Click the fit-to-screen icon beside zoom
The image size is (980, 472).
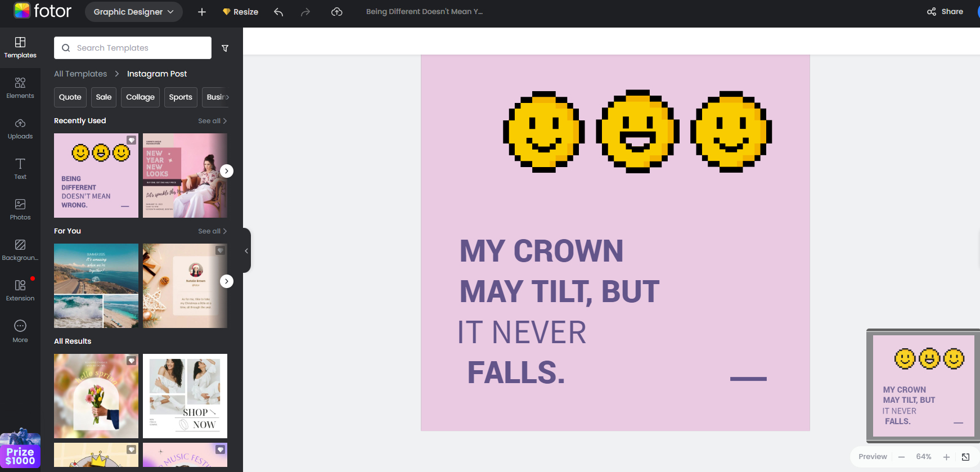(965, 457)
